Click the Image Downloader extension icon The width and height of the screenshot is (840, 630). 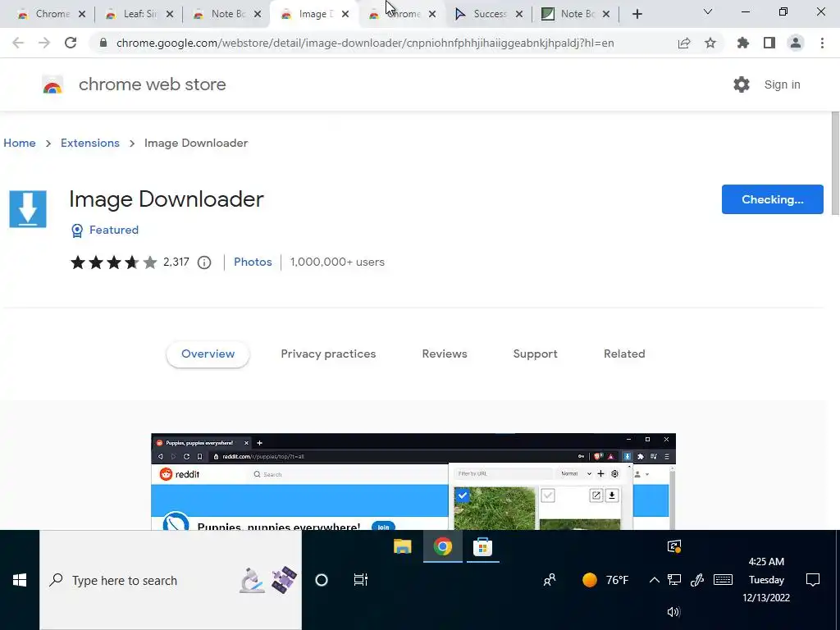tap(28, 209)
